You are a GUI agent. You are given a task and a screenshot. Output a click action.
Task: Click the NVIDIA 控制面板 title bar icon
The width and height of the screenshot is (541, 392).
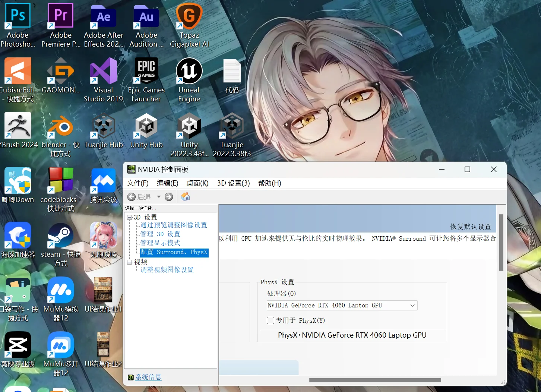132,169
